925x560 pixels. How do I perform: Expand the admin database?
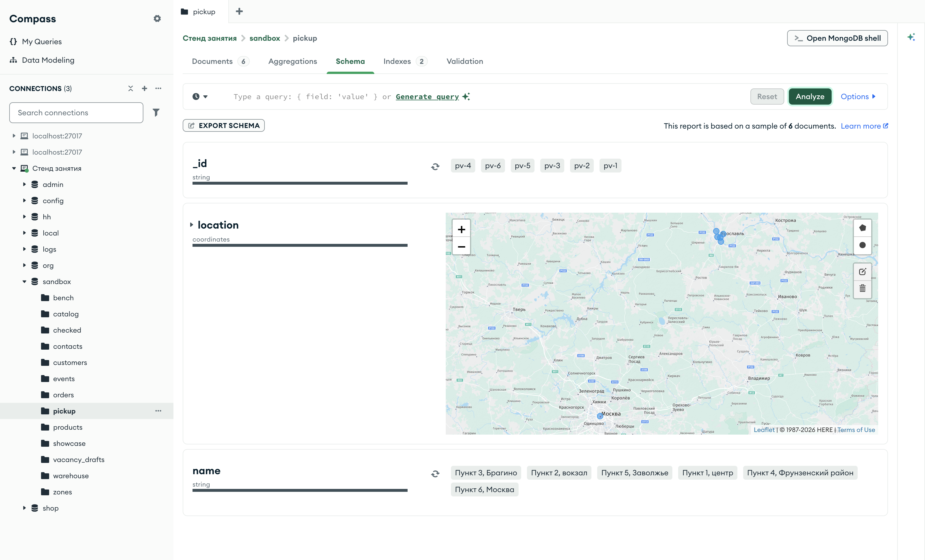[24, 184]
